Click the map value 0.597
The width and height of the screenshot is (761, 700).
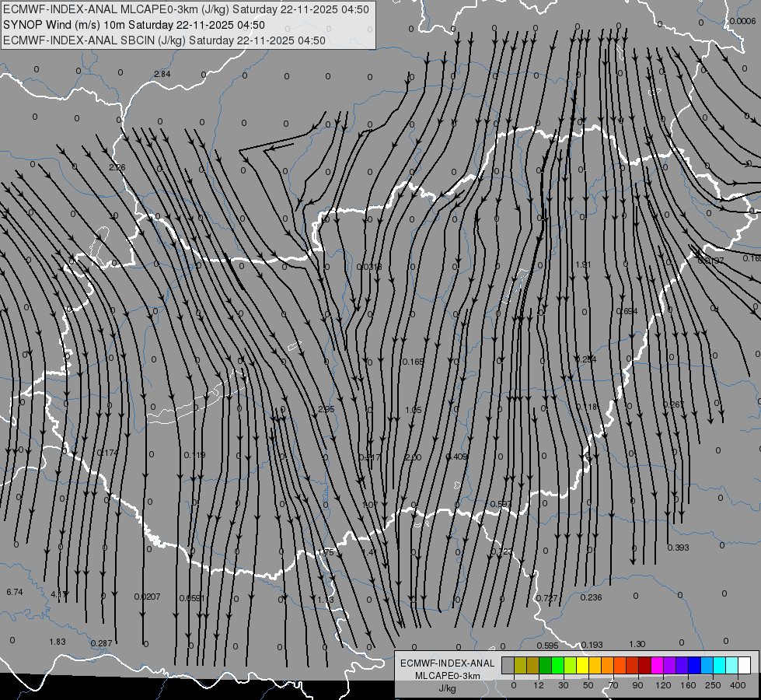(501, 504)
